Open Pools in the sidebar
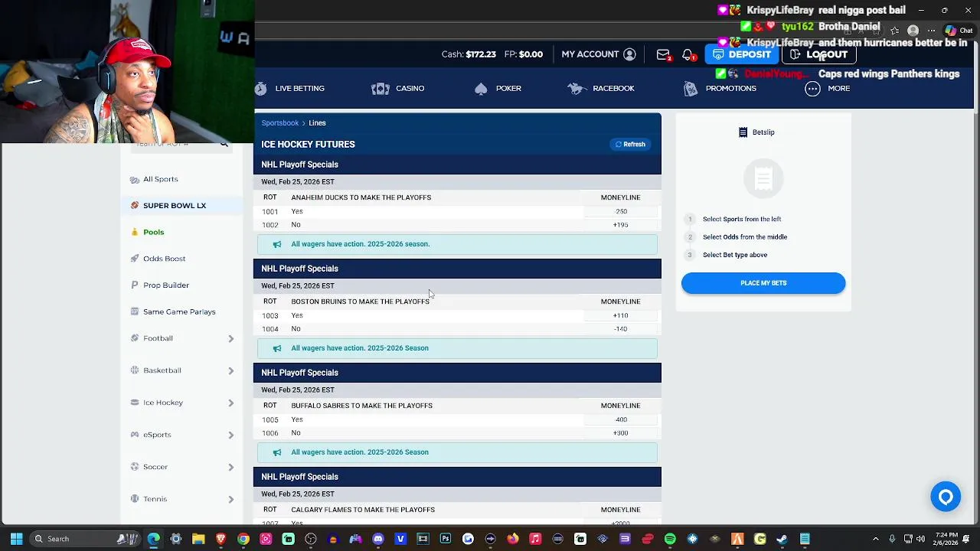Viewport: 980px width, 551px height. click(154, 232)
